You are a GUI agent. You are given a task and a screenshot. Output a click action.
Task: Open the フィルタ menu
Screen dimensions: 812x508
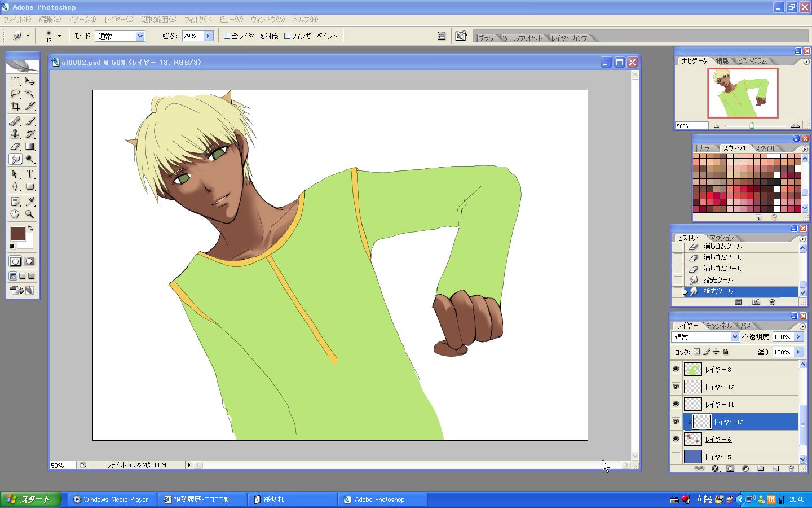coord(197,20)
